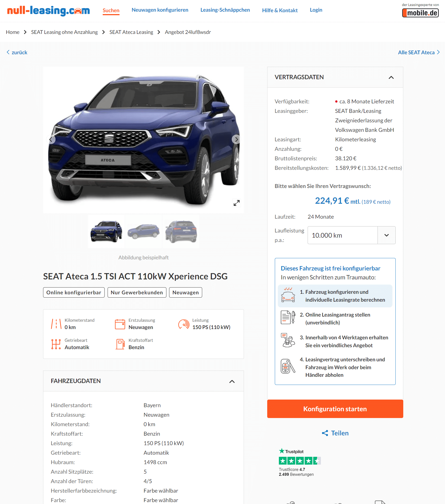
Task: Select the side view car thumbnail
Action: pyautogui.click(x=144, y=231)
